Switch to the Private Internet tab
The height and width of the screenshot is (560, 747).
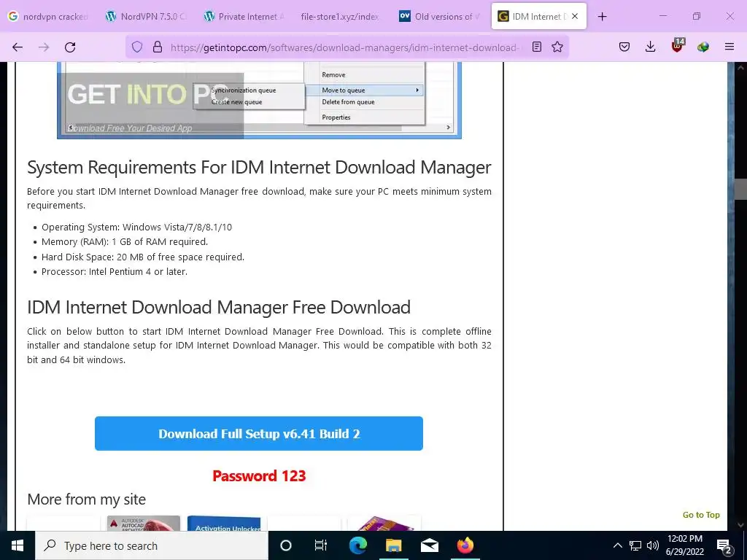[245, 16]
